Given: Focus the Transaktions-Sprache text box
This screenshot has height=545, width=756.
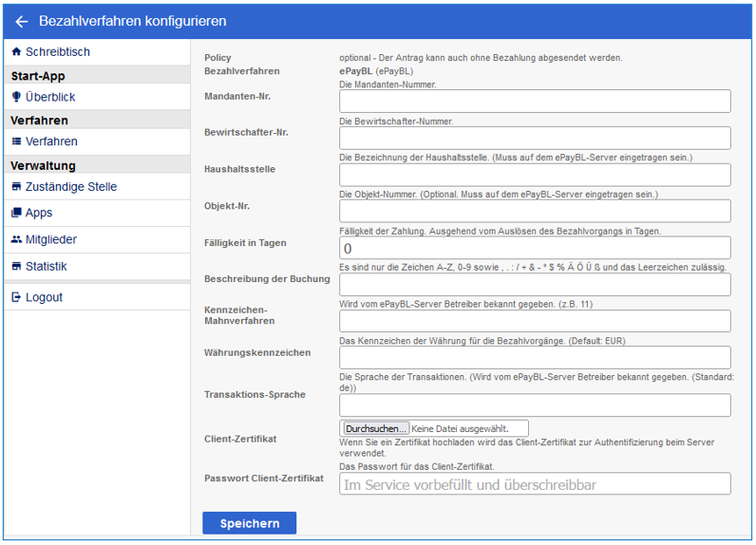Looking at the screenshot, I should (535, 405).
